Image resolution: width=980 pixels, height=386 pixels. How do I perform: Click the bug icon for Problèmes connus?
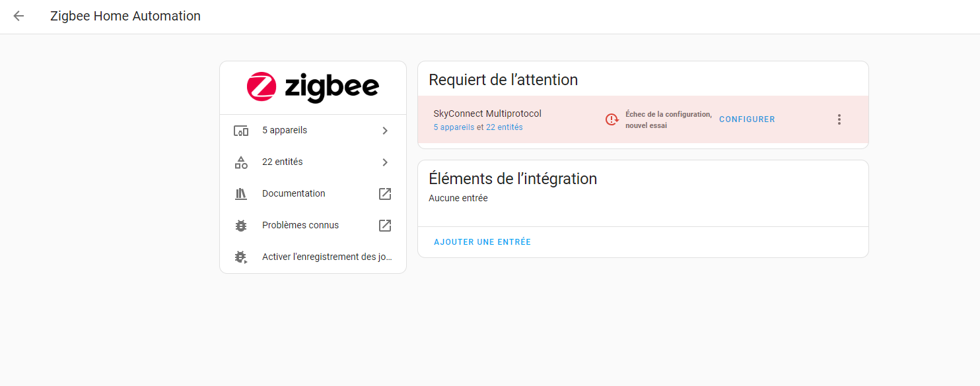[241, 226]
